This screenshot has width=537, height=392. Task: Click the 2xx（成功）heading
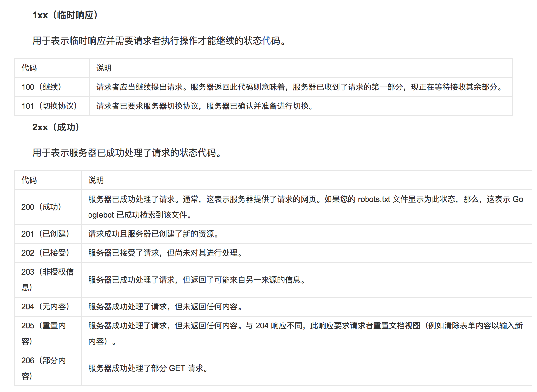pyautogui.click(x=56, y=127)
